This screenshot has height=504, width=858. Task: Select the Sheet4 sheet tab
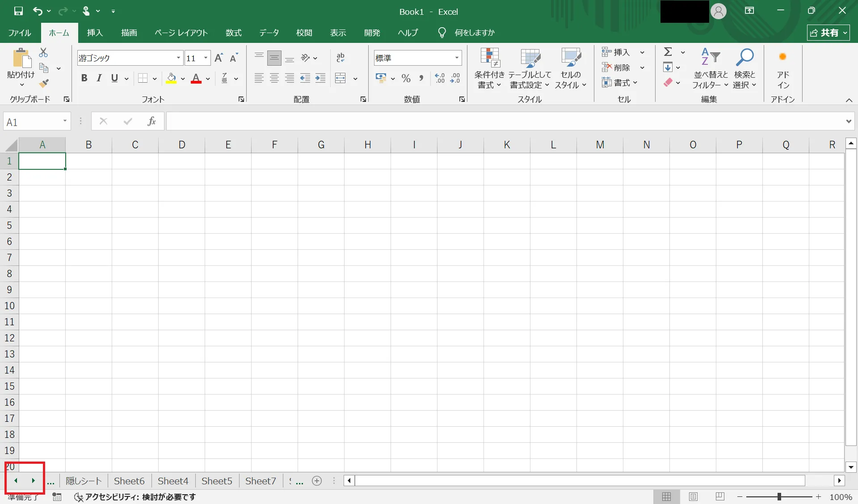[x=173, y=481]
